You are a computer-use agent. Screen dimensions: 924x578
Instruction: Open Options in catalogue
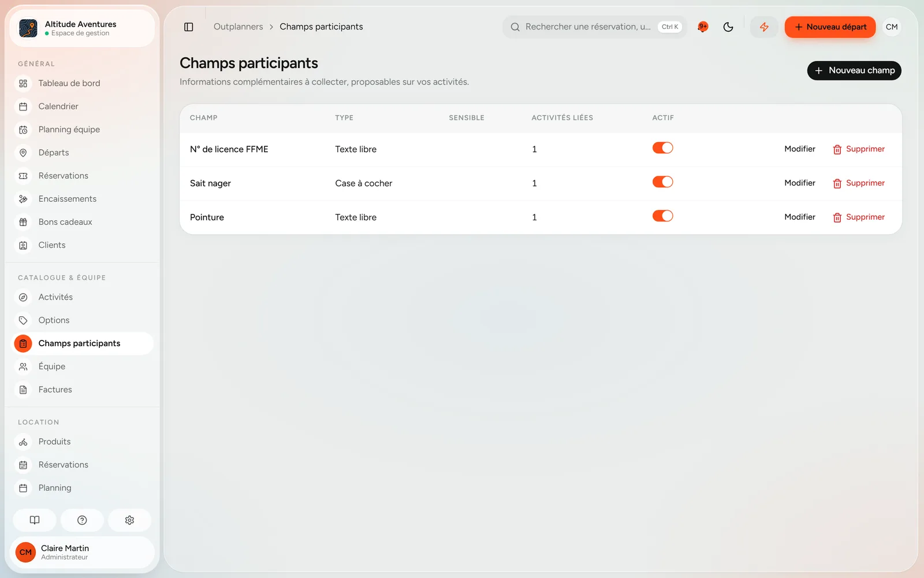coord(83,320)
